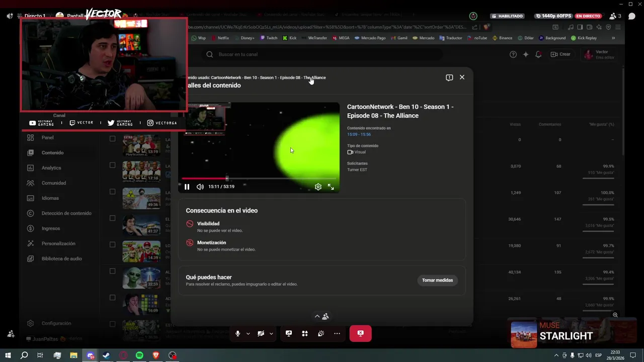Seek in the preview progress bar
The image size is (644, 362).
[259, 178]
